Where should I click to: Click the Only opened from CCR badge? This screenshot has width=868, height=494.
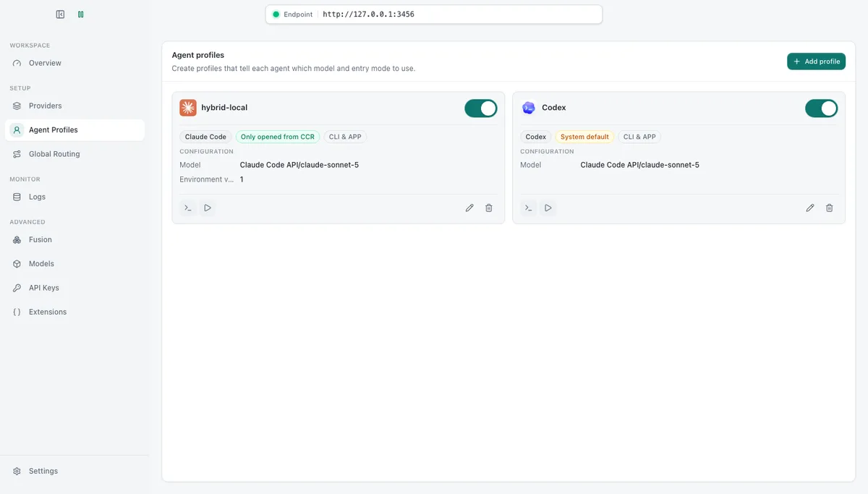pos(278,137)
